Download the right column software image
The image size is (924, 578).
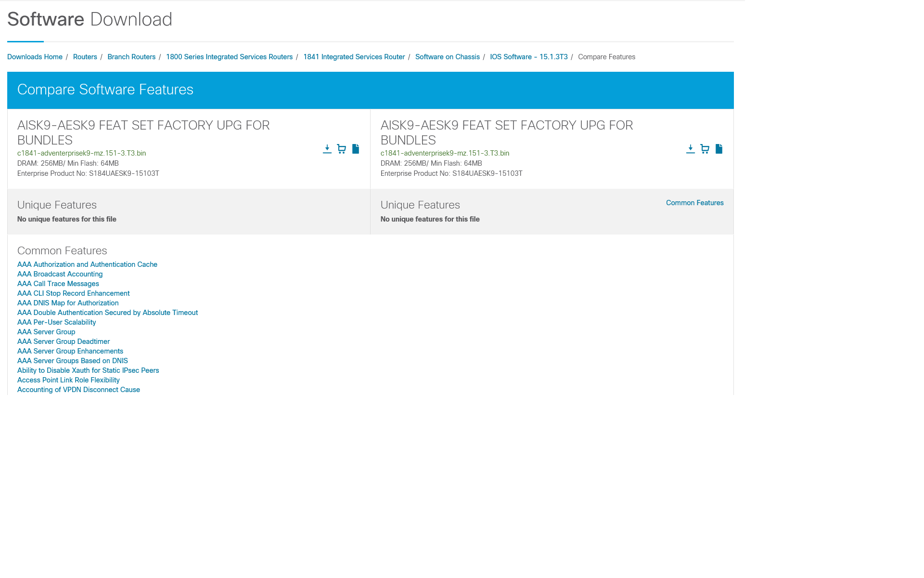691,149
